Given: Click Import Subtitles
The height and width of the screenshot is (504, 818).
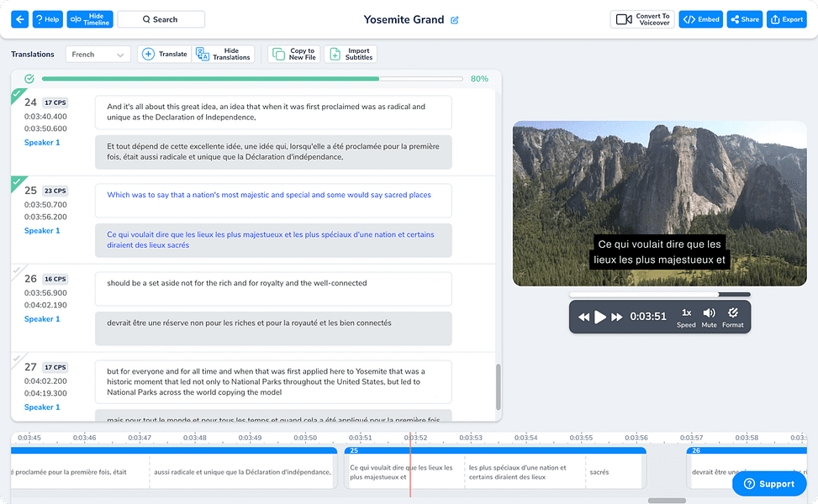Looking at the screenshot, I should pyautogui.click(x=351, y=55).
